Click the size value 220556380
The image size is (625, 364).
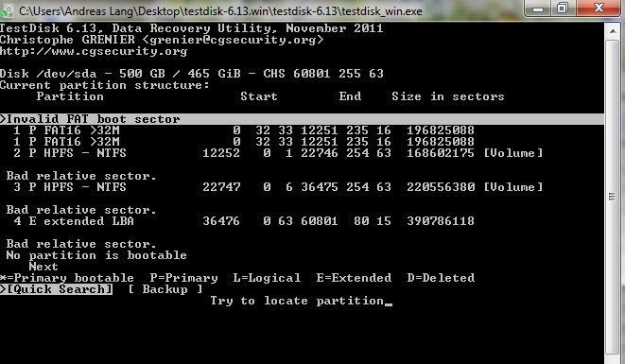click(x=441, y=187)
